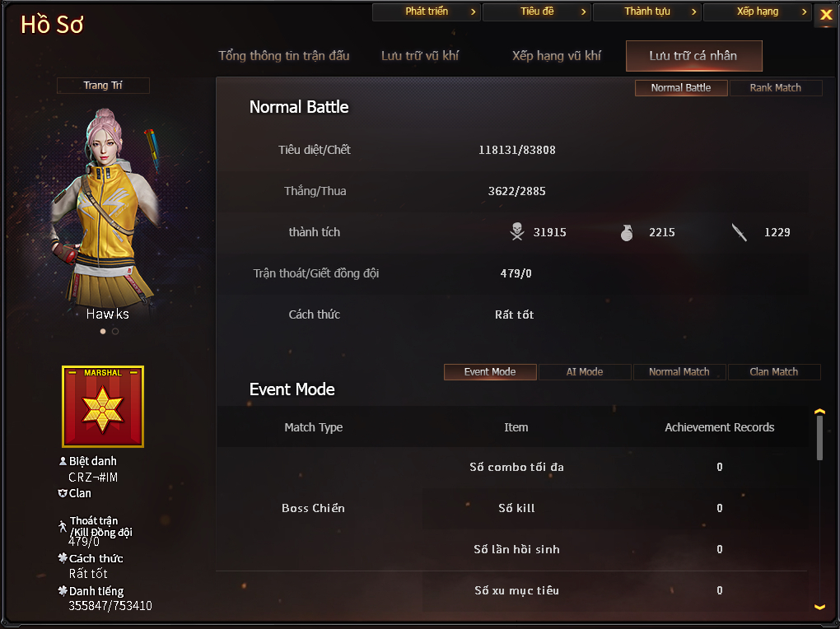This screenshot has height=629, width=840.
Task: Click the Thoát trận running man icon
Action: (63, 526)
